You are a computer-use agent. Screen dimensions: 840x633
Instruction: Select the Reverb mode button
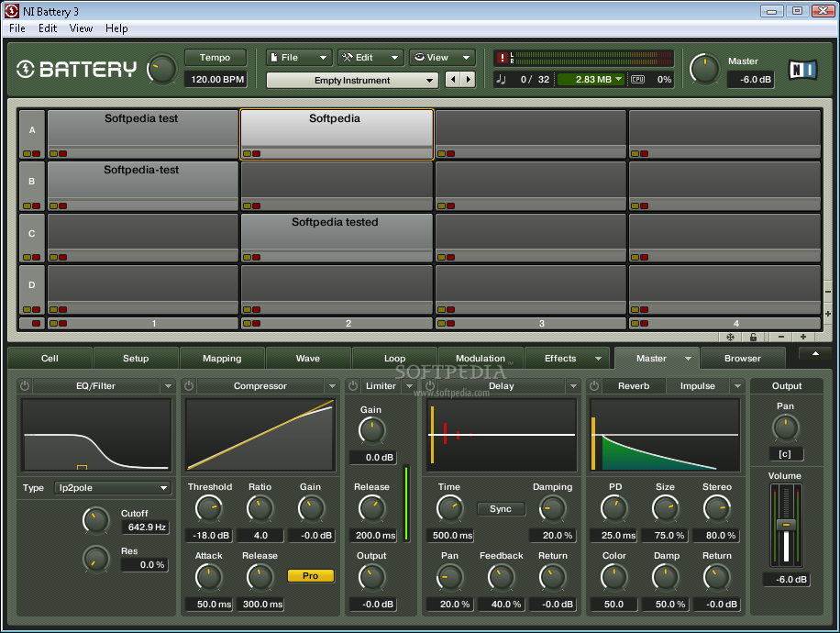coord(634,386)
